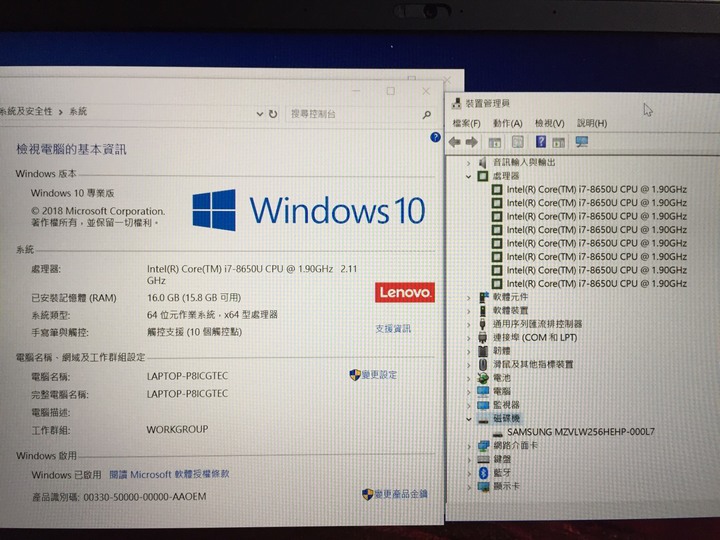Select the 電池 battery category icon
720x540 pixels.
(x=483, y=378)
